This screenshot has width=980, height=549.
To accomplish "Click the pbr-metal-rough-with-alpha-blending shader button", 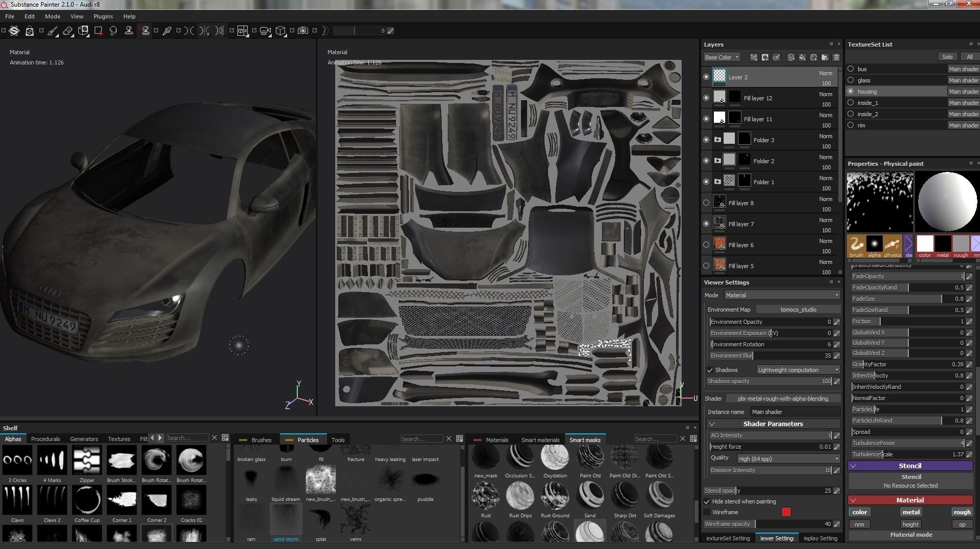I will [x=783, y=399].
